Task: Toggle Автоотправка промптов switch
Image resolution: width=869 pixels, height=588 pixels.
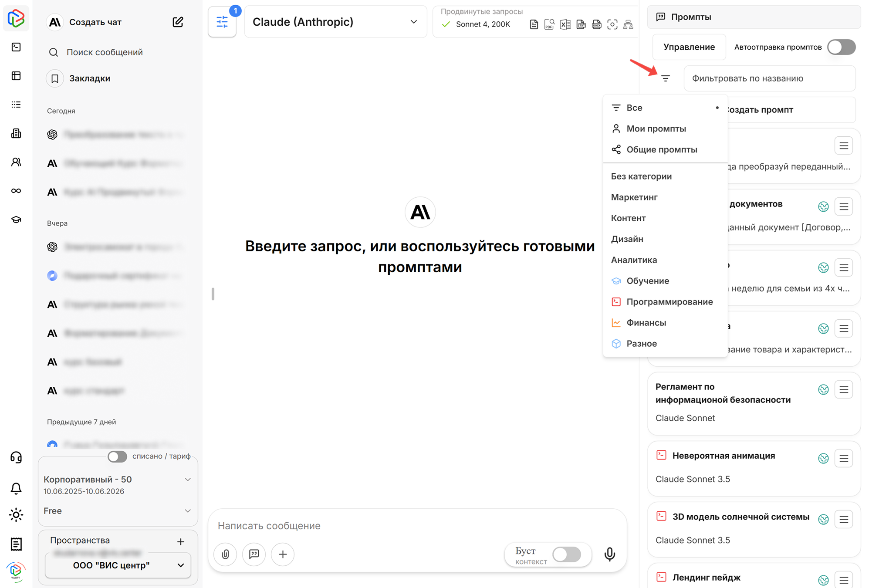Action: click(842, 47)
